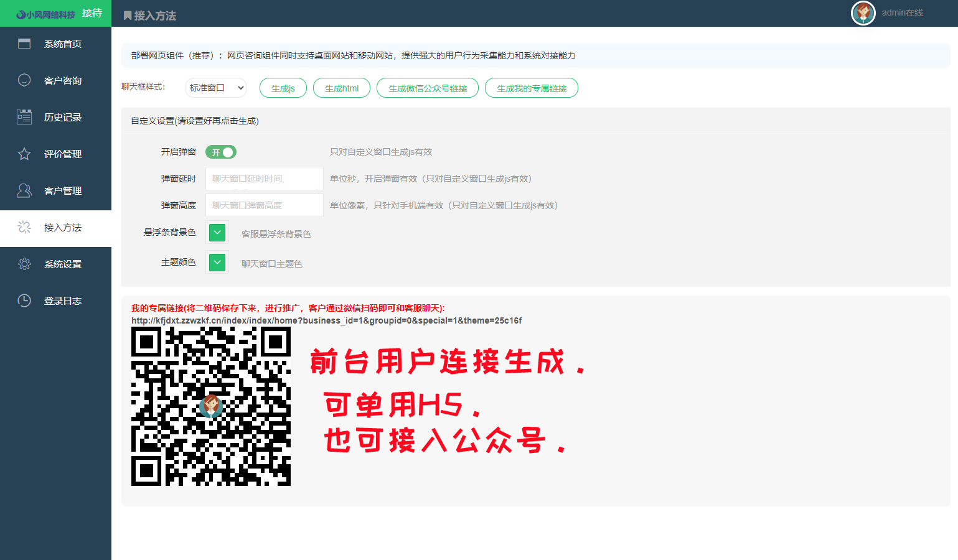Click the 历史记录 list icon
This screenshot has height=560, width=958.
[x=24, y=117]
